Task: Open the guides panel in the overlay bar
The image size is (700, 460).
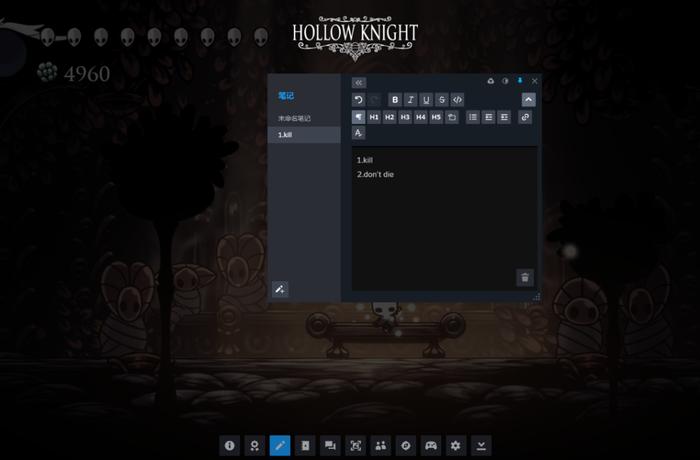Action: 305,445
